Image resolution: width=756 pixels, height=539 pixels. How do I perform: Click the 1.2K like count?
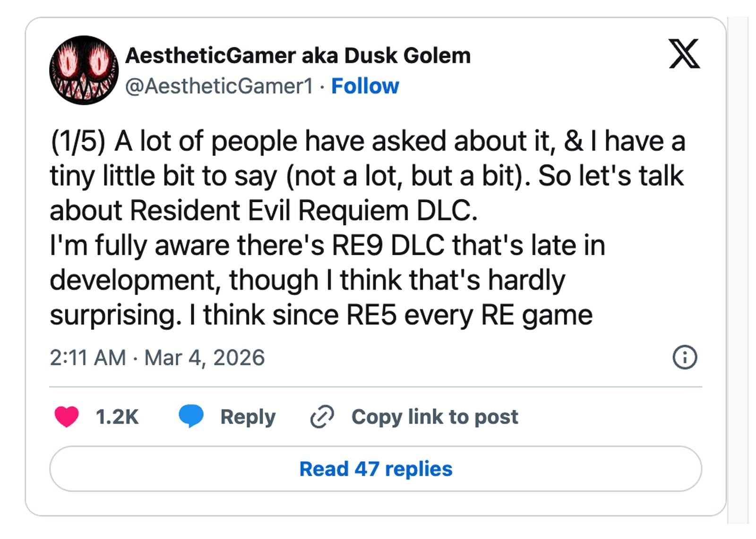click(x=117, y=417)
